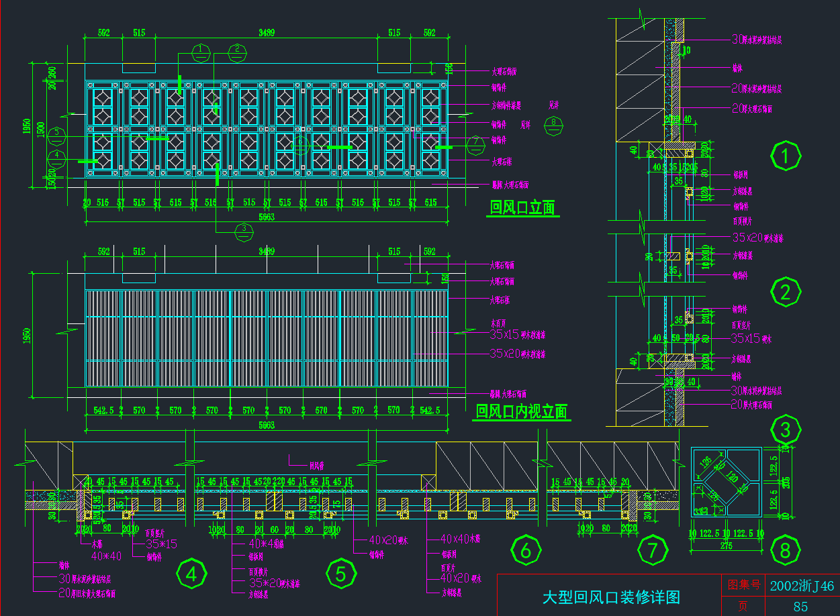Viewport: 840px width, 616px height.
Task: Select the 2002浙J46 atlas number cell
Action: (801, 586)
